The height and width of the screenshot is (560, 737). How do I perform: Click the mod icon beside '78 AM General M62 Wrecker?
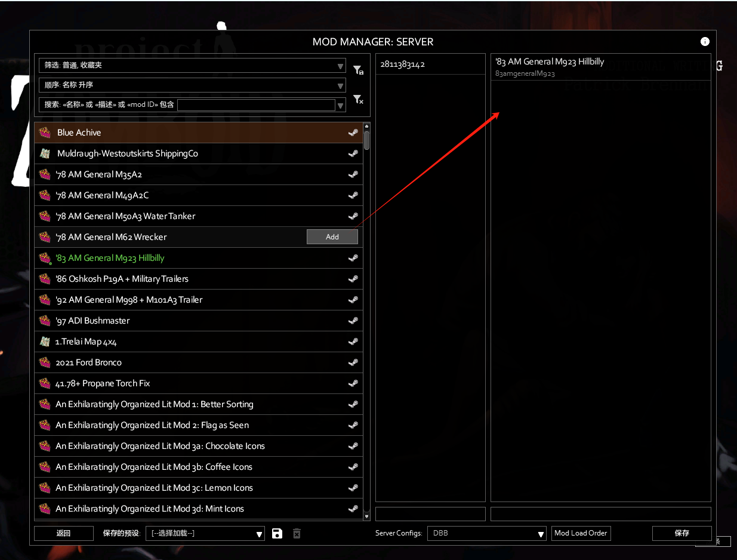45,237
